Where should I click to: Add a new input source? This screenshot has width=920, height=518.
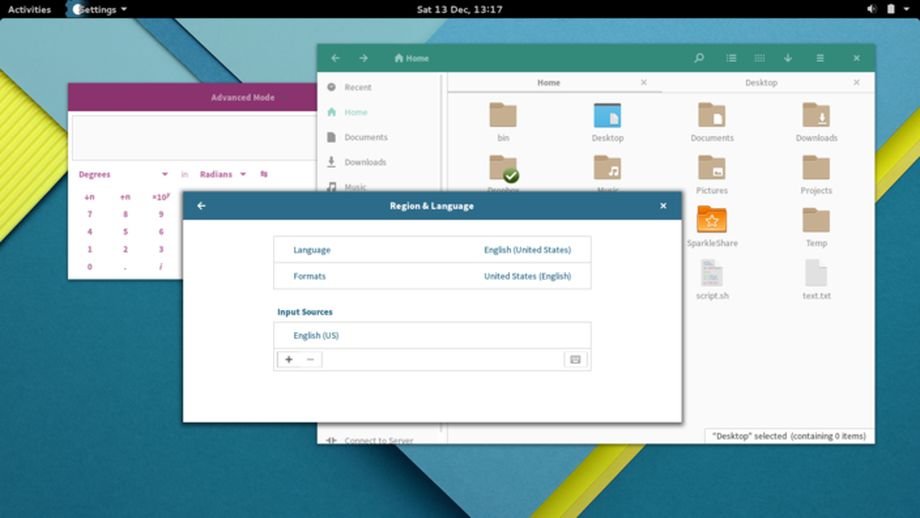(288, 359)
